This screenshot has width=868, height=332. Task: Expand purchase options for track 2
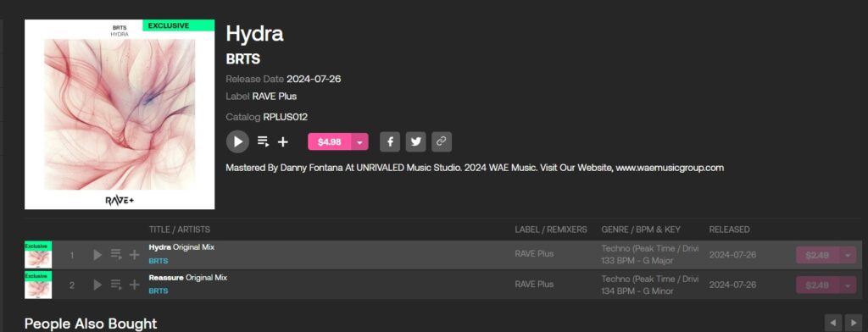coord(848,285)
